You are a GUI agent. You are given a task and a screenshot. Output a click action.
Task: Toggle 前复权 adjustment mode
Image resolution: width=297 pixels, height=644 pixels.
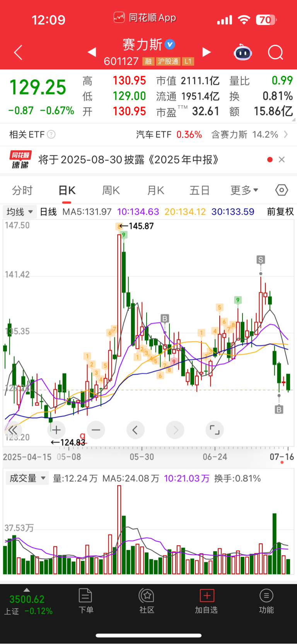coord(280,212)
